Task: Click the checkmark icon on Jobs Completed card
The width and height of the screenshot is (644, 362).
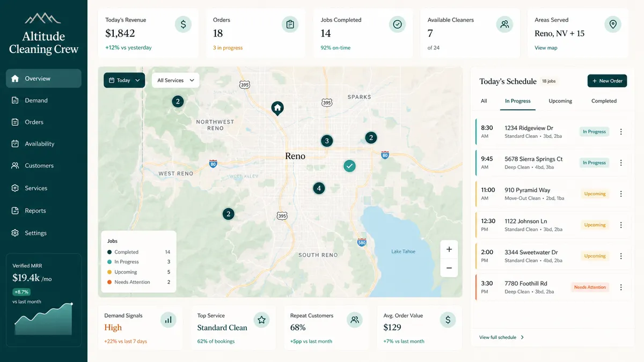Action: (x=397, y=24)
